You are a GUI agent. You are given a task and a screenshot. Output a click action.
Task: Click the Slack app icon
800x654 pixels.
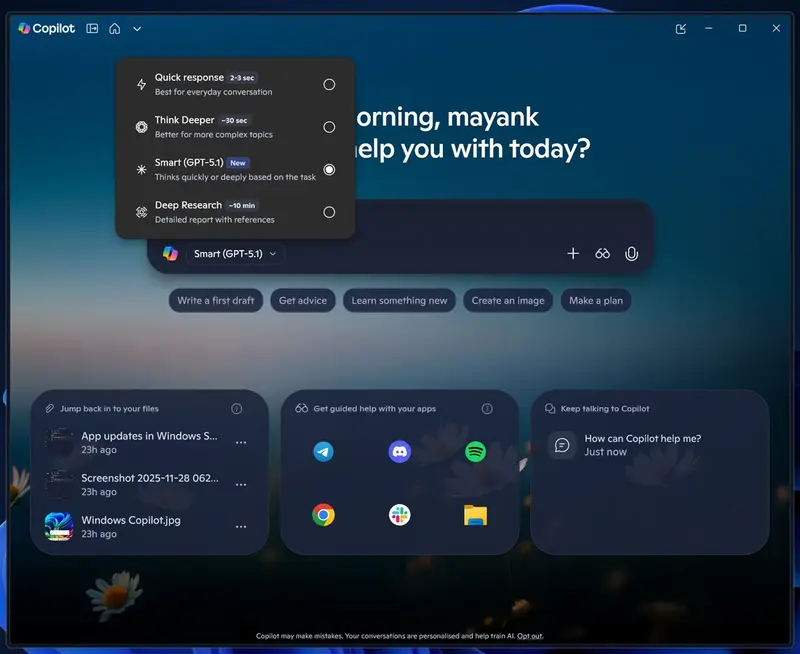pyautogui.click(x=400, y=513)
